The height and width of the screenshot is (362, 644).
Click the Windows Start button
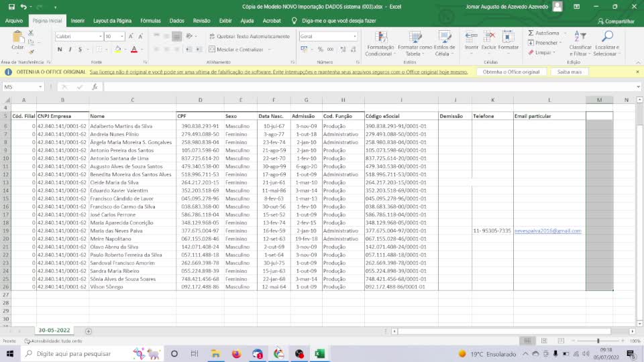[x=10, y=353]
